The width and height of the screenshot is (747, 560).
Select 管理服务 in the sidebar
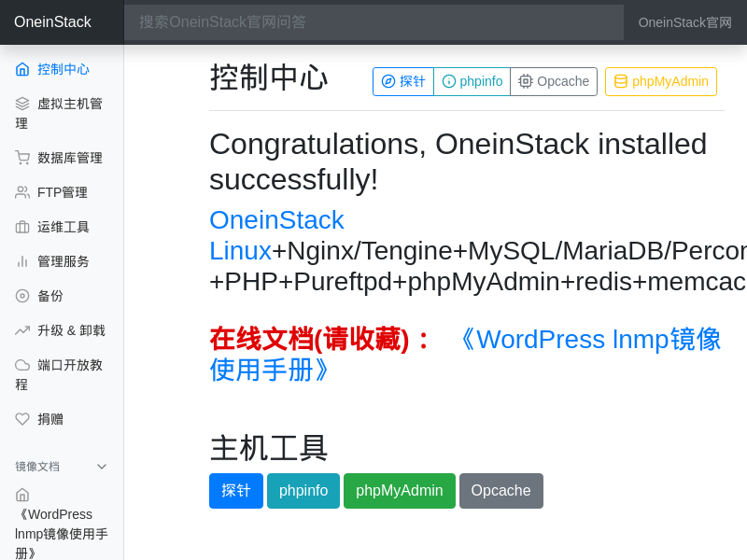click(62, 261)
